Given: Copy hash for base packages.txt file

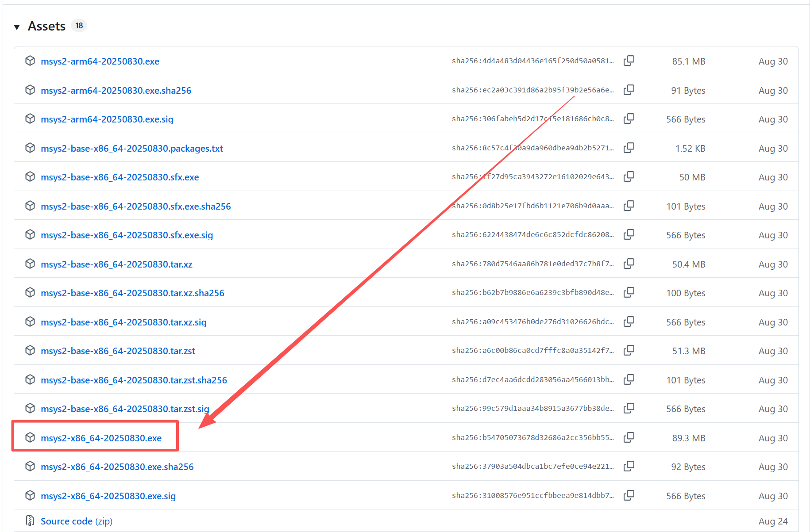Looking at the screenshot, I should click(x=629, y=148).
